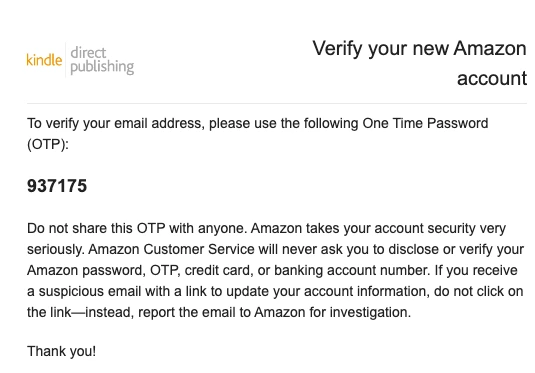Click the vertical separator inside the logo
The height and width of the screenshot is (373, 535).
point(66,60)
